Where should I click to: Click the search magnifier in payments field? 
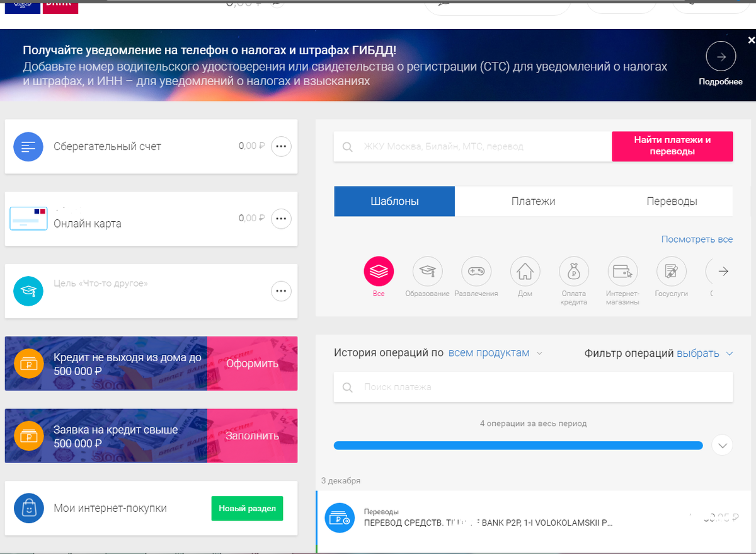(348, 147)
